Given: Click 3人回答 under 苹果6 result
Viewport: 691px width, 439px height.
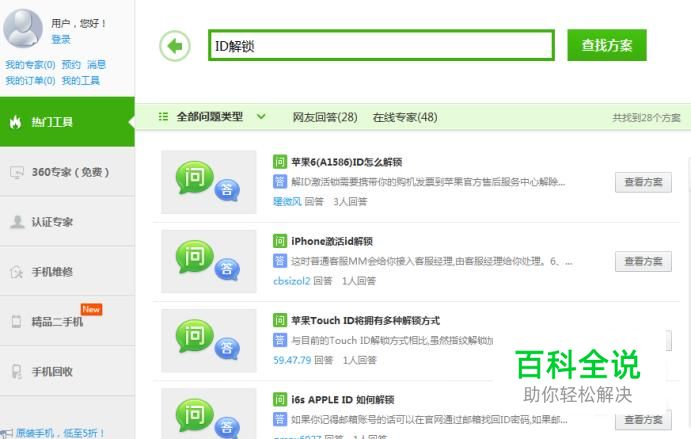Looking at the screenshot, I should (x=350, y=201).
